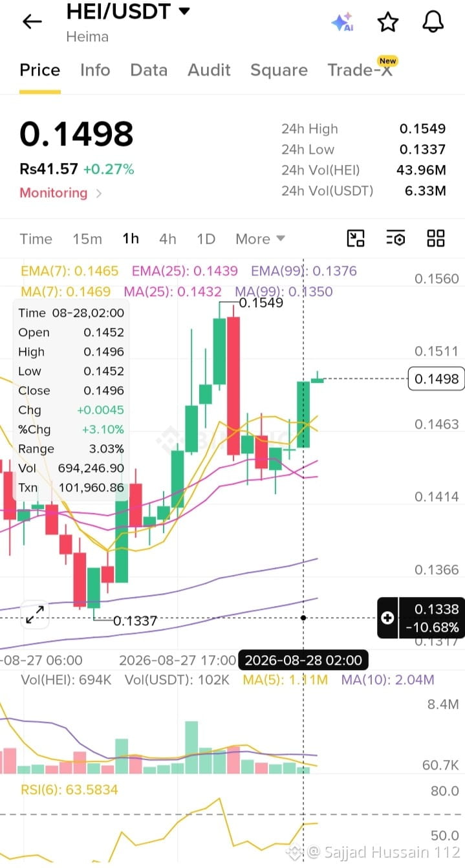Open chart indicator settings icon
The image size is (465, 868).
coord(396,239)
